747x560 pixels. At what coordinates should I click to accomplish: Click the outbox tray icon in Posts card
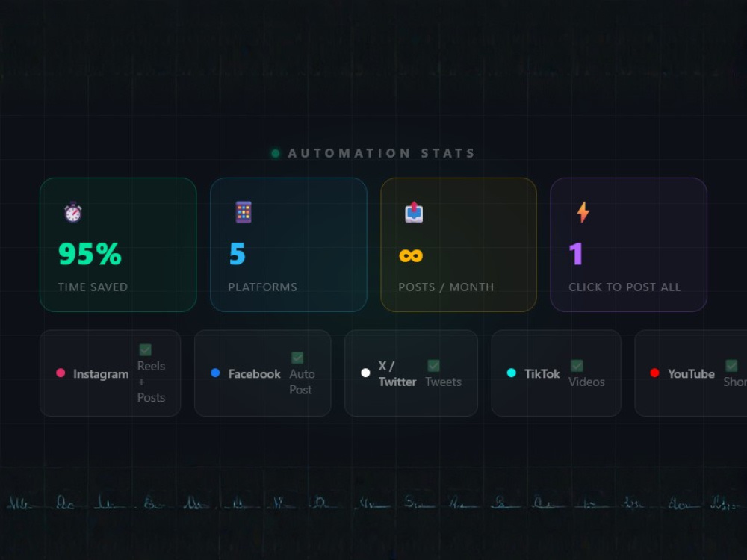(414, 212)
